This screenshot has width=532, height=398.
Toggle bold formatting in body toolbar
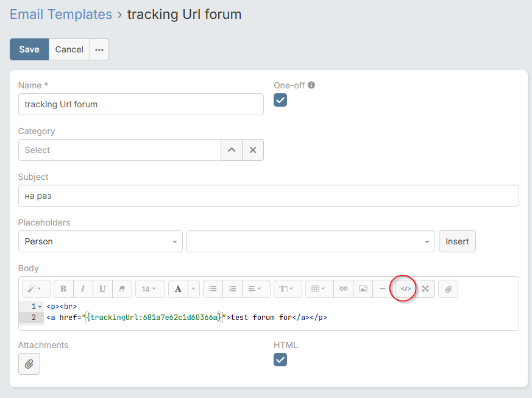[x=63, y=289]
